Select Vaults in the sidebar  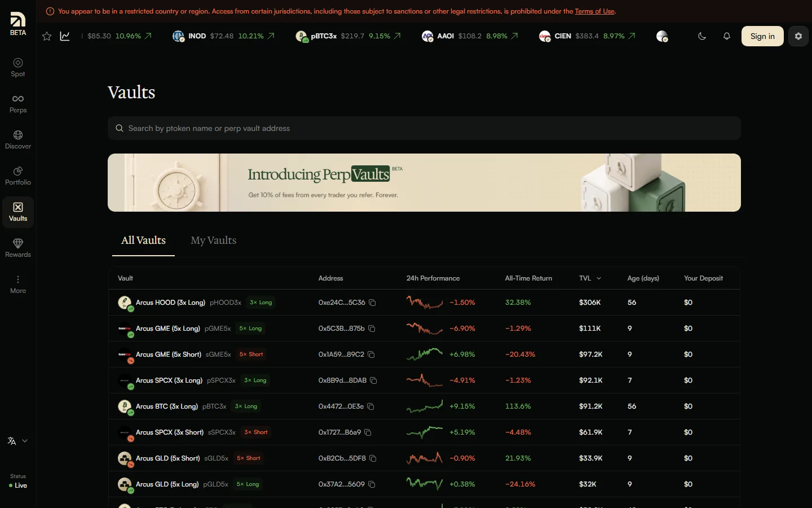(18, 212)
